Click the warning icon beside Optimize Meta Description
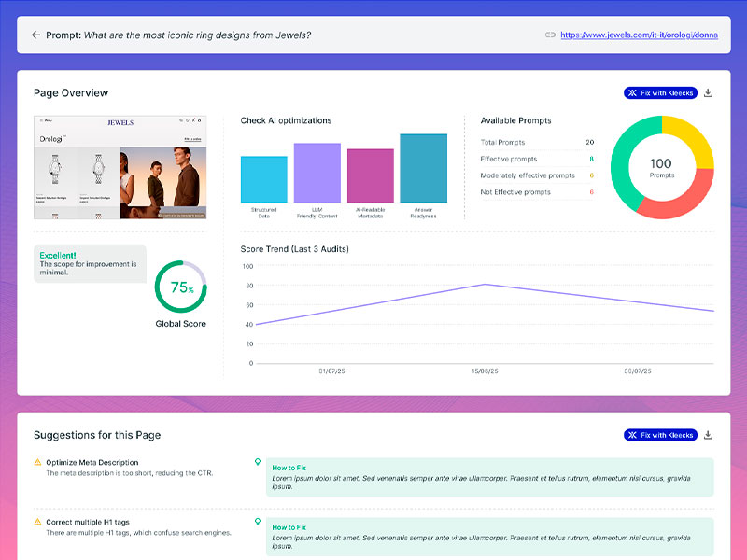 click(36, 461)
